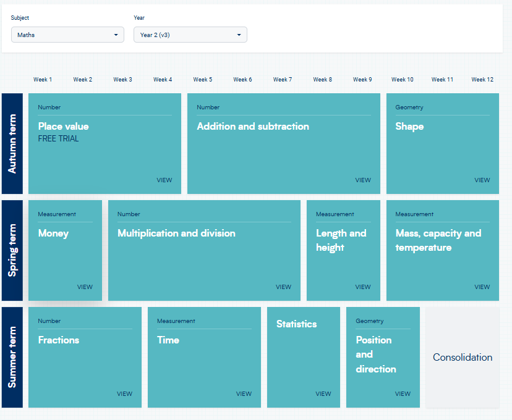Click the Year dropdown arrow icon
The width and height of the screenshot is (512, 420).
[239, 35]
